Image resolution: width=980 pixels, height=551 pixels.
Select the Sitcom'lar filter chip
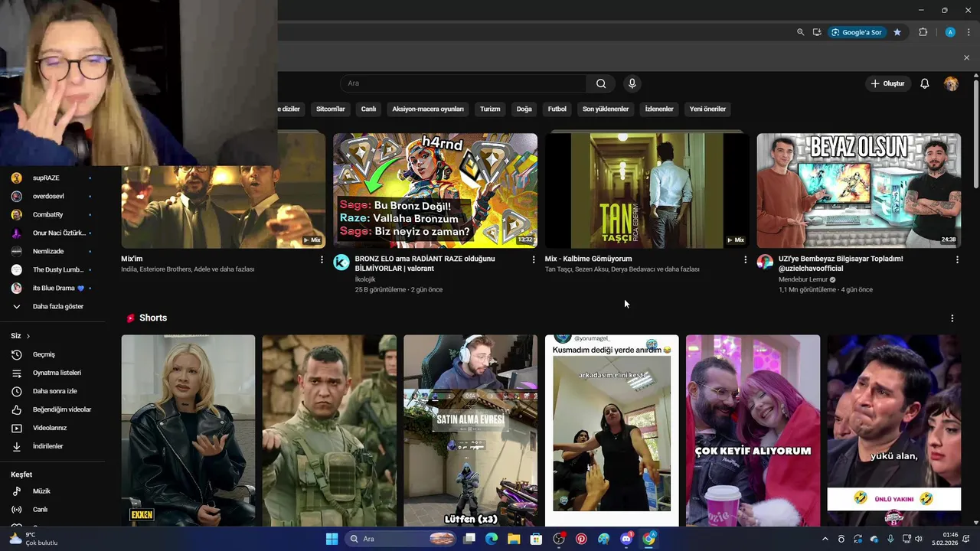(x=331, y=109)
